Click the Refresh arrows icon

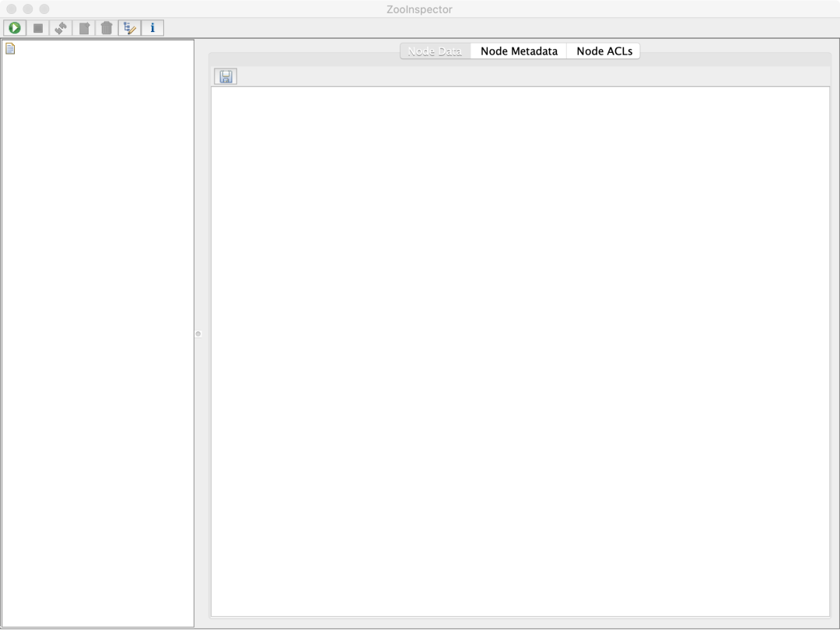(61, 28)
